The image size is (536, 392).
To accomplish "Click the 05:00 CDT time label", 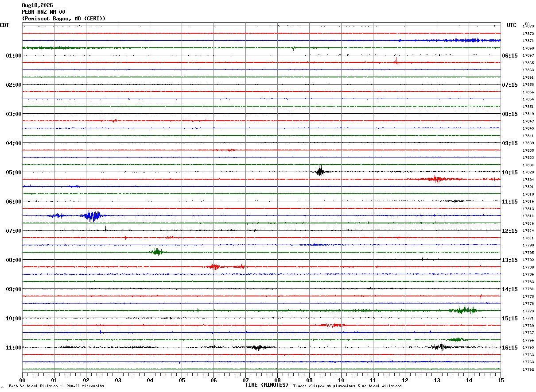I will point(13,172).
